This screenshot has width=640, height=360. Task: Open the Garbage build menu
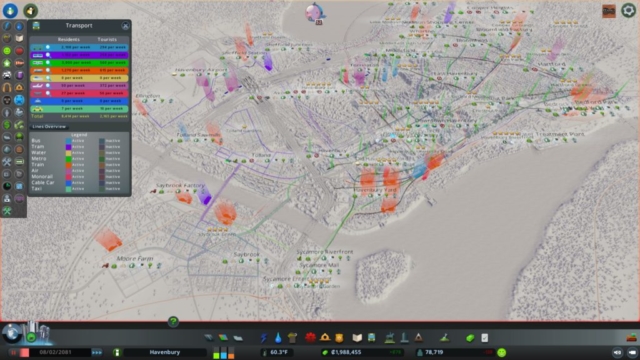click(x=292, y=338)
